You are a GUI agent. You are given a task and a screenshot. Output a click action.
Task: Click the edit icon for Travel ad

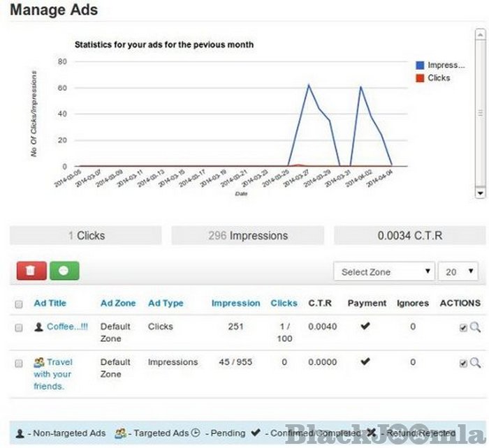tap(463, 364)
